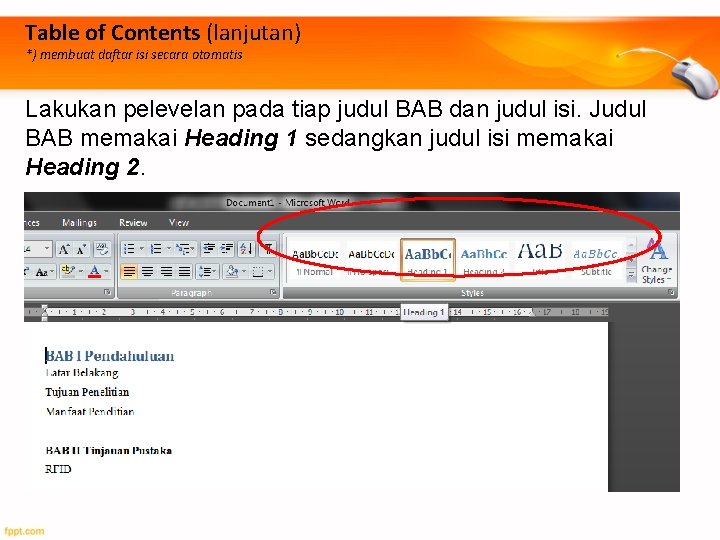Viewport: 720px width, 540px height.
Task: Click the red Font Color icon
Action: tap(94, 271)
